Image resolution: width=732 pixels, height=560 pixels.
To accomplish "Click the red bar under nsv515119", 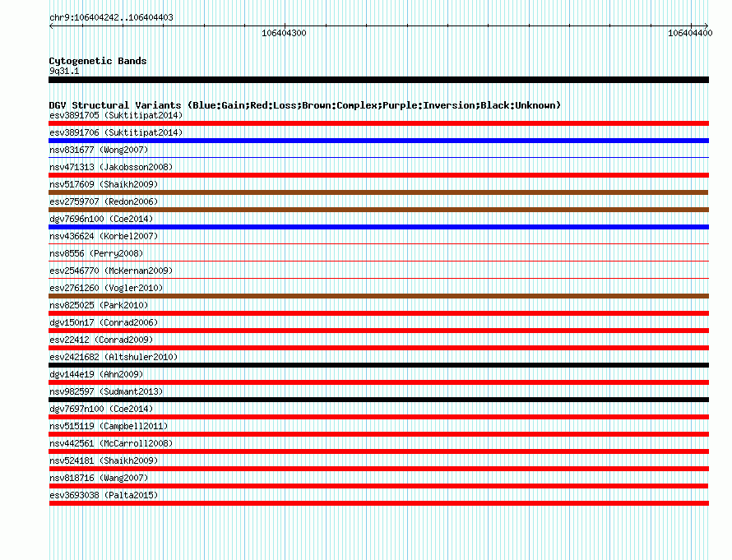I will point(378,434).
